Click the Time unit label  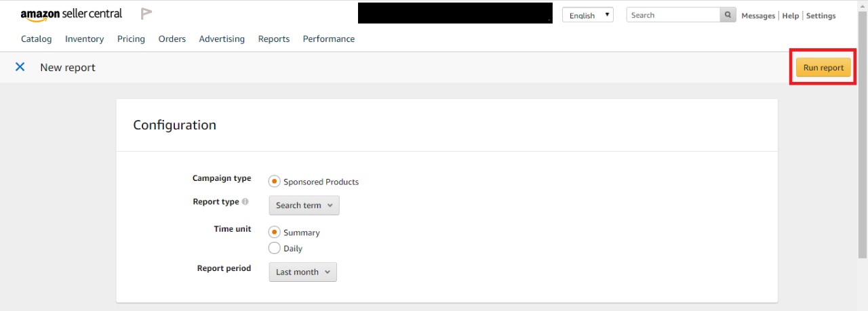click(233, 229)
